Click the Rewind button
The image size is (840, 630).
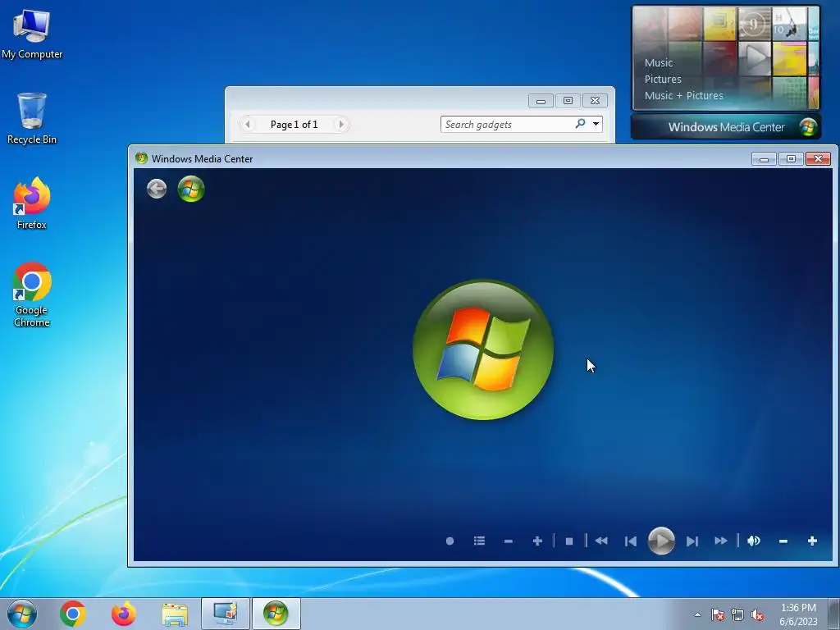(x=601, y=541)
